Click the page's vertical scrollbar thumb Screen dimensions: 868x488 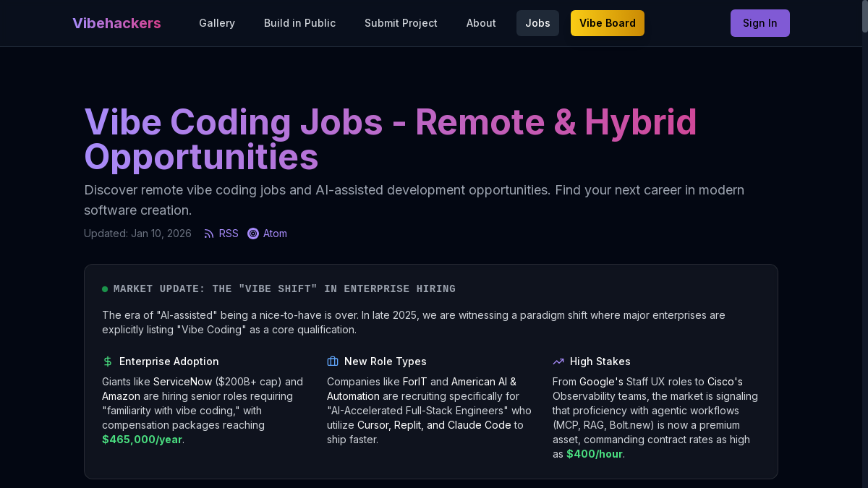coord(864,17)
